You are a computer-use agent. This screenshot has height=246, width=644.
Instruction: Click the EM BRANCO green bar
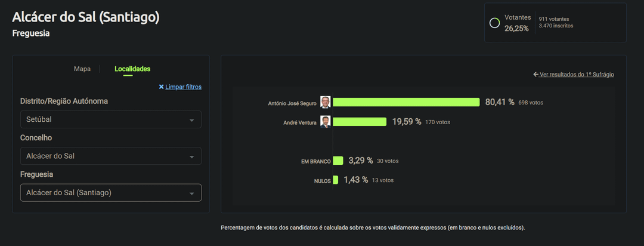coord(338,161)
